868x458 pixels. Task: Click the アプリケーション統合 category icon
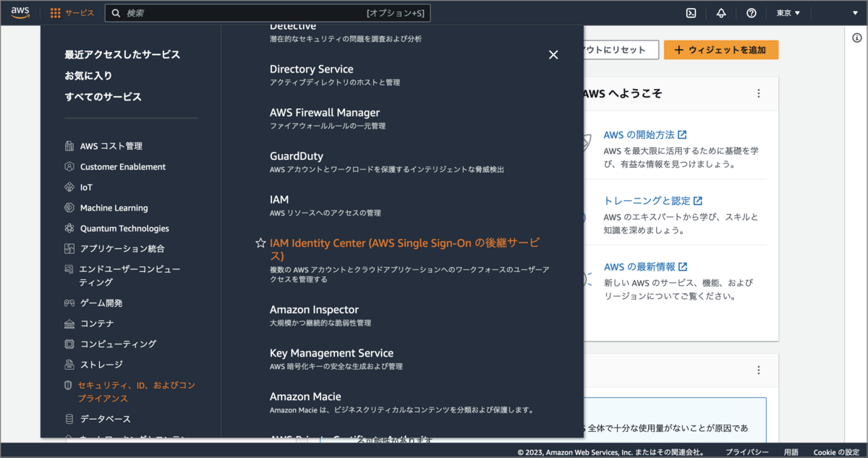[x=69, y=248]
